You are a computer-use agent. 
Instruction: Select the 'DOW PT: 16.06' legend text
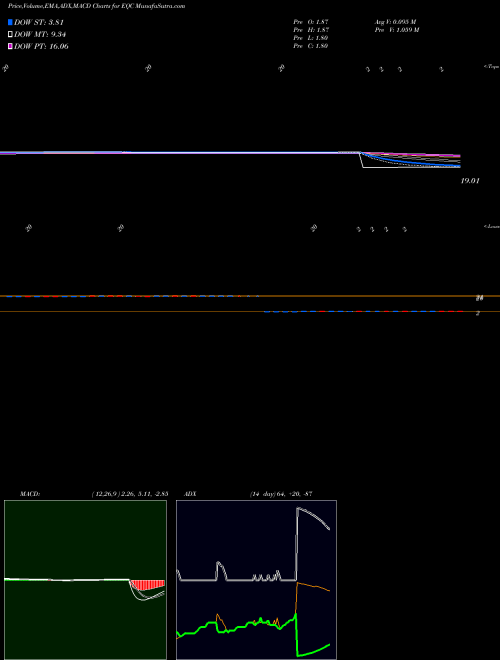point(41,46)
